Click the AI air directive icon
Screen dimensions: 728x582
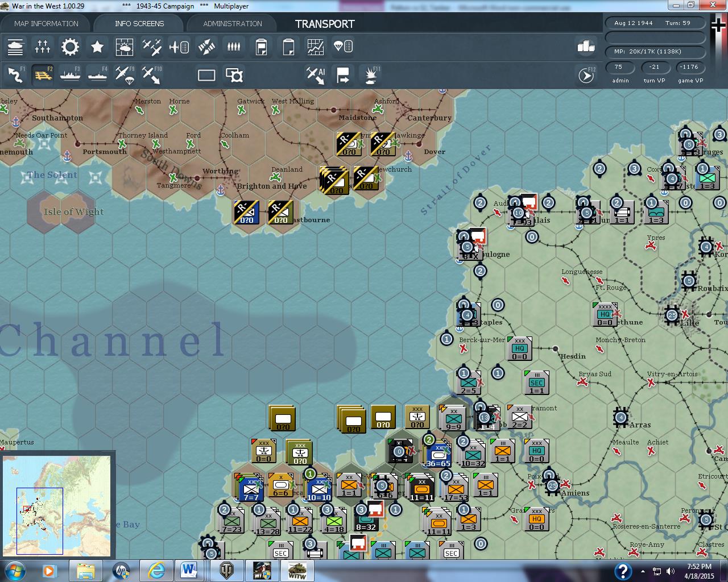pyautogui.click(x=316, y=75)
